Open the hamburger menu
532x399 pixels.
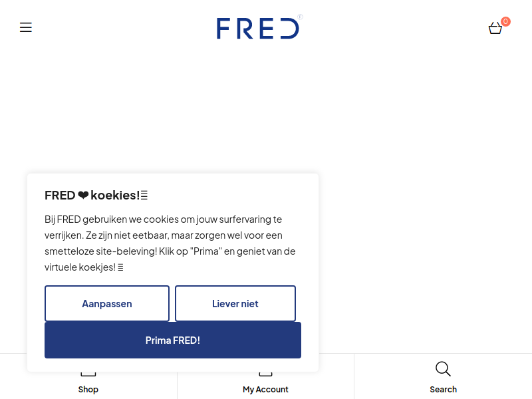point(26,27)
